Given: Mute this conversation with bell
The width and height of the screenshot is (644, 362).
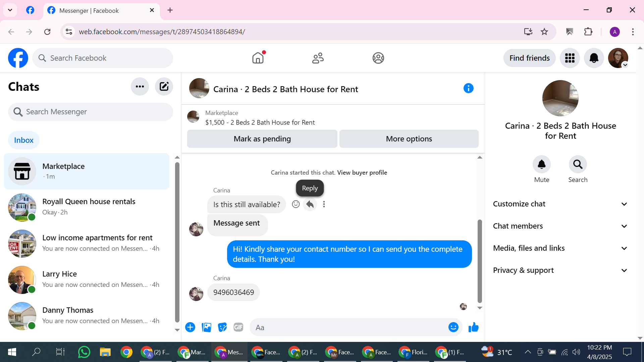Looking at the screenshot, I should tap(541, 165).
